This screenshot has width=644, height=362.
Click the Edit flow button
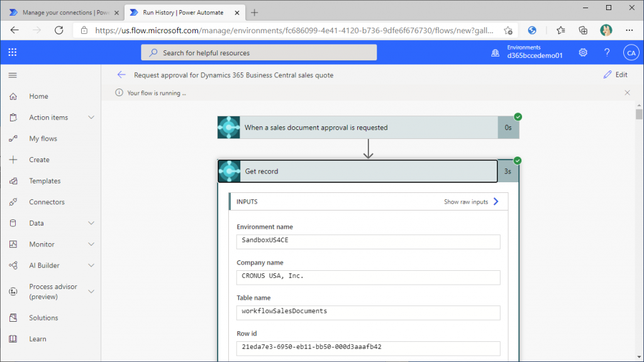coord(615,75)
